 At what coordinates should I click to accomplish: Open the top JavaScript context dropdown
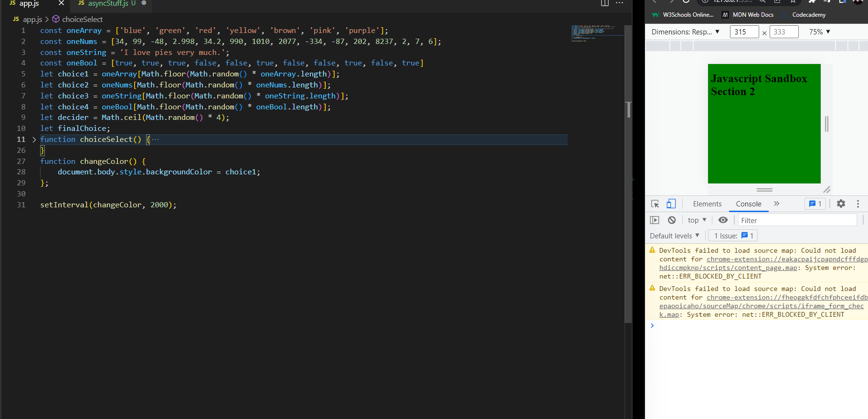[x=697, y=220]
